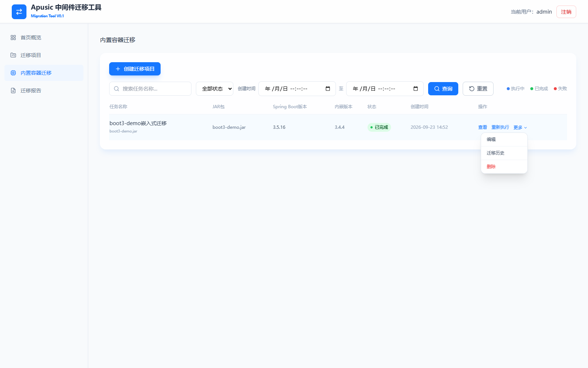Click the document icon beside 迁移报告

[x=13, y=91]
